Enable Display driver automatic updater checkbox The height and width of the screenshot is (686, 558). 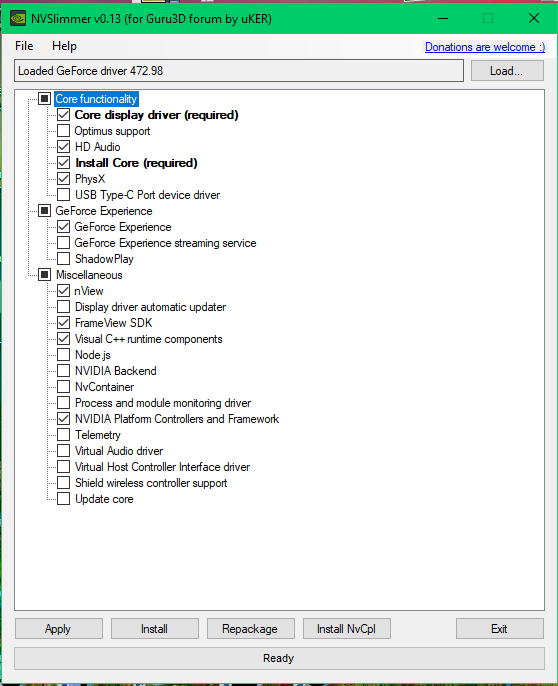tap(63, 307)
